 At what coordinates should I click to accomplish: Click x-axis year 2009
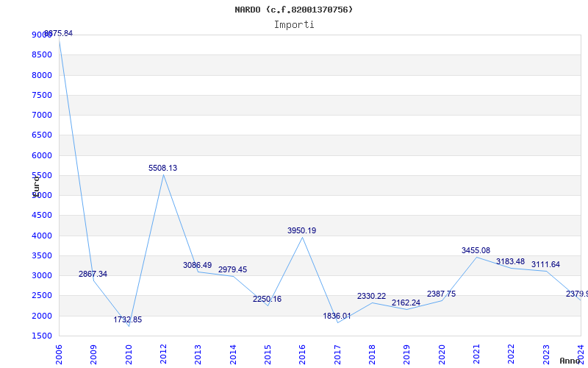point(94,355)
